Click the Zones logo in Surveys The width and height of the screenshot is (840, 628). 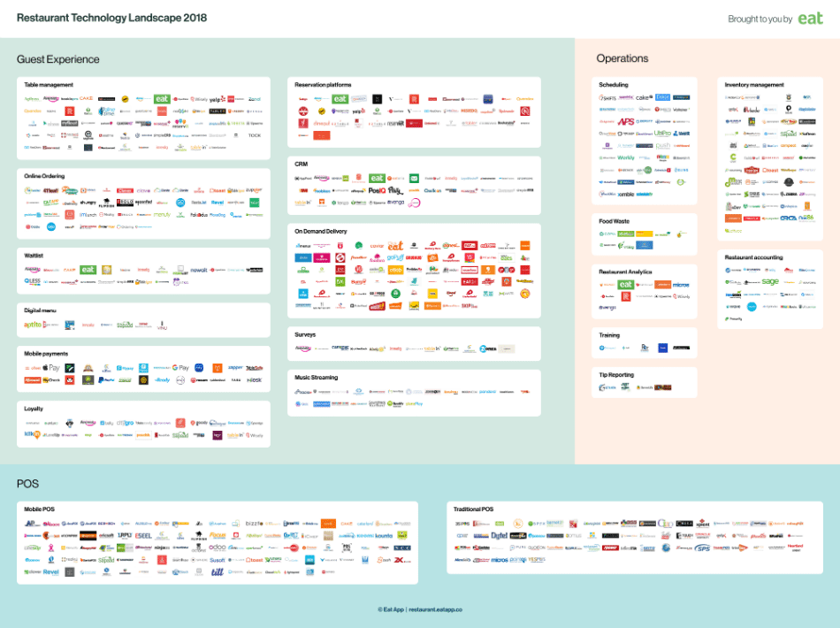point(489,348)
